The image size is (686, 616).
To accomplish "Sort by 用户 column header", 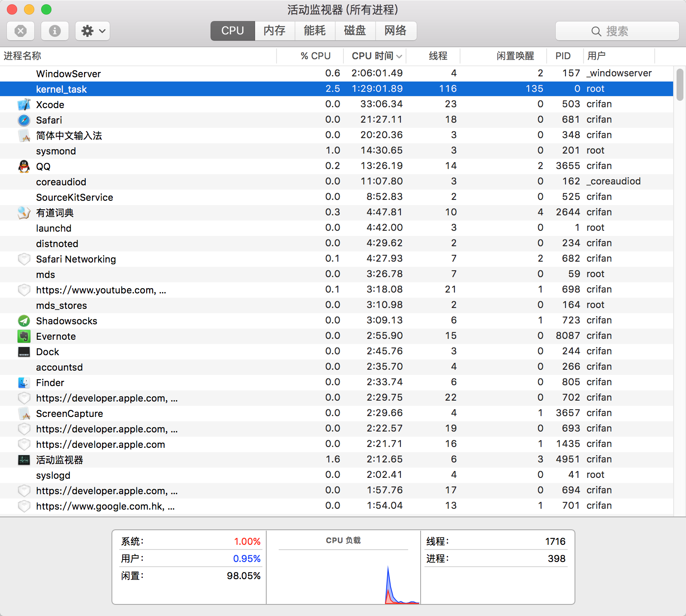I will pos(619,56).
